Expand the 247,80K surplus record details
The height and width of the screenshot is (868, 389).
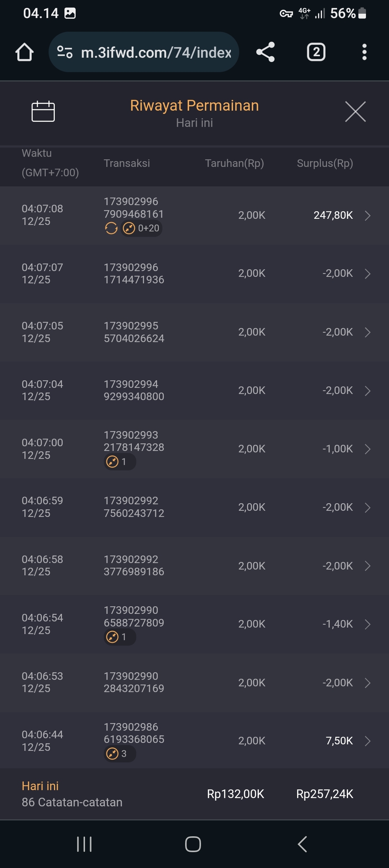click(367, 216)
